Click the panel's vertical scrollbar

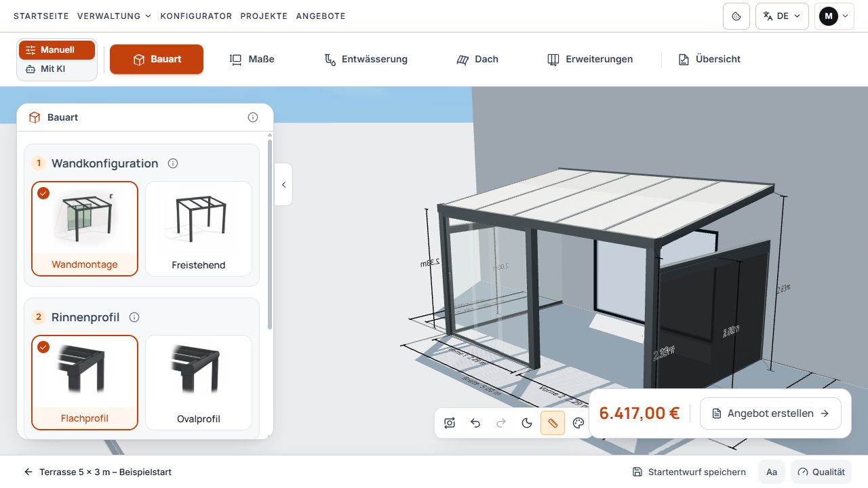(x=270, y=235)
